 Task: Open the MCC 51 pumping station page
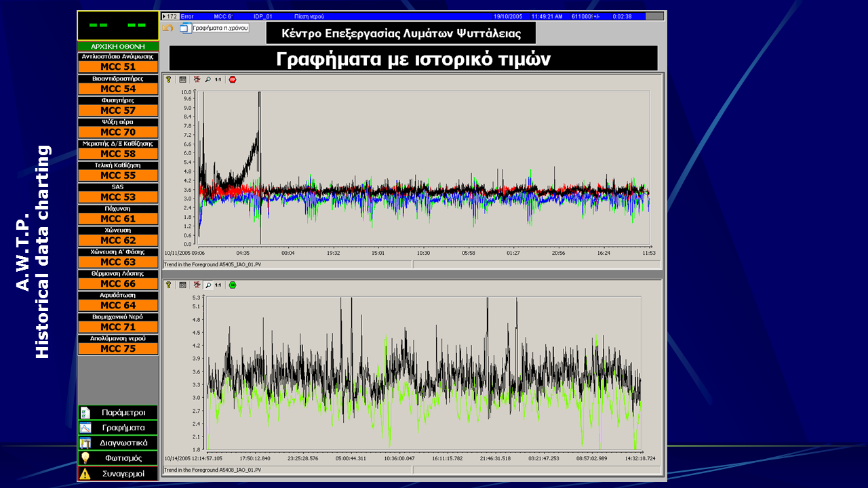point(118,67)
